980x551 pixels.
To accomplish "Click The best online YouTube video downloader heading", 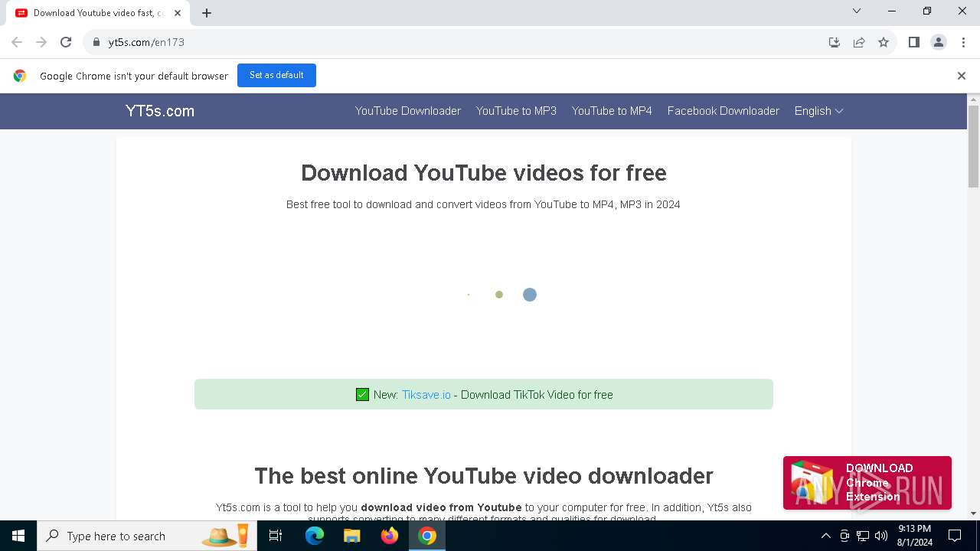I will 483,476.
